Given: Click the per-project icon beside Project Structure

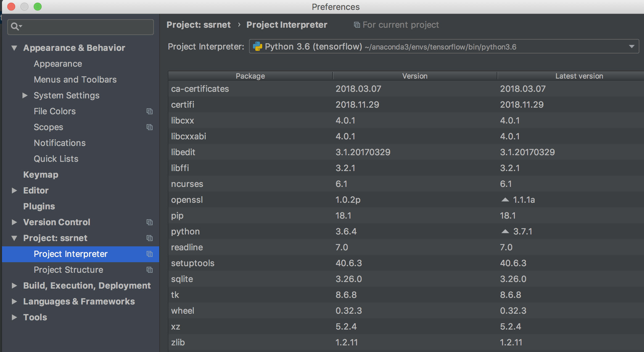Looking at the screenshot, I should [x=150, y=270].
